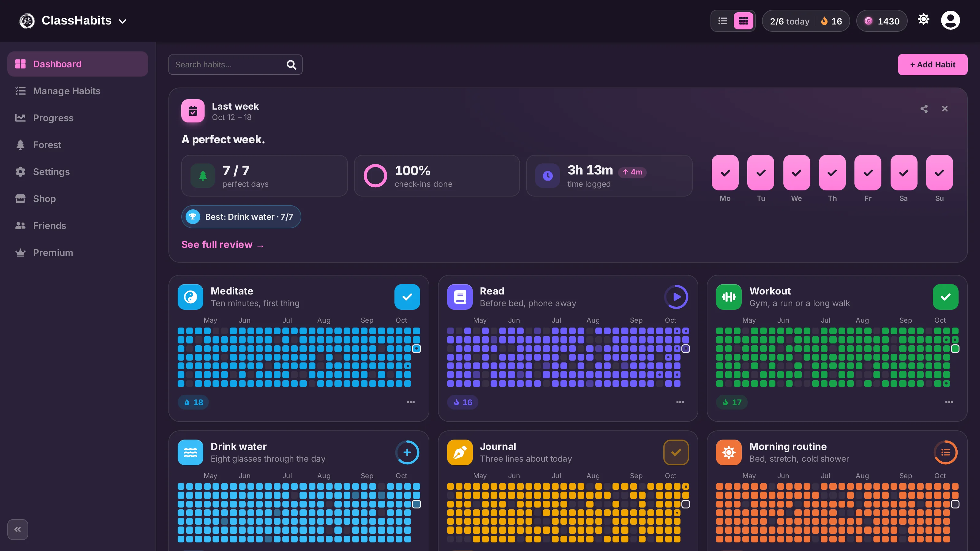Click the Meditate yin-yang icon

click(x=190, y=297)
